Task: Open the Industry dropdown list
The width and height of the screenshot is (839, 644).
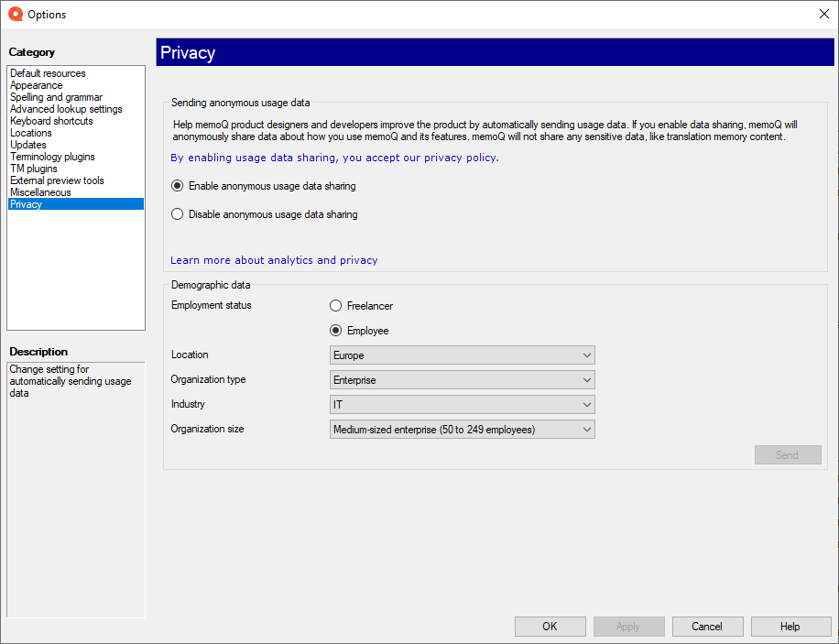Action: 462,405
